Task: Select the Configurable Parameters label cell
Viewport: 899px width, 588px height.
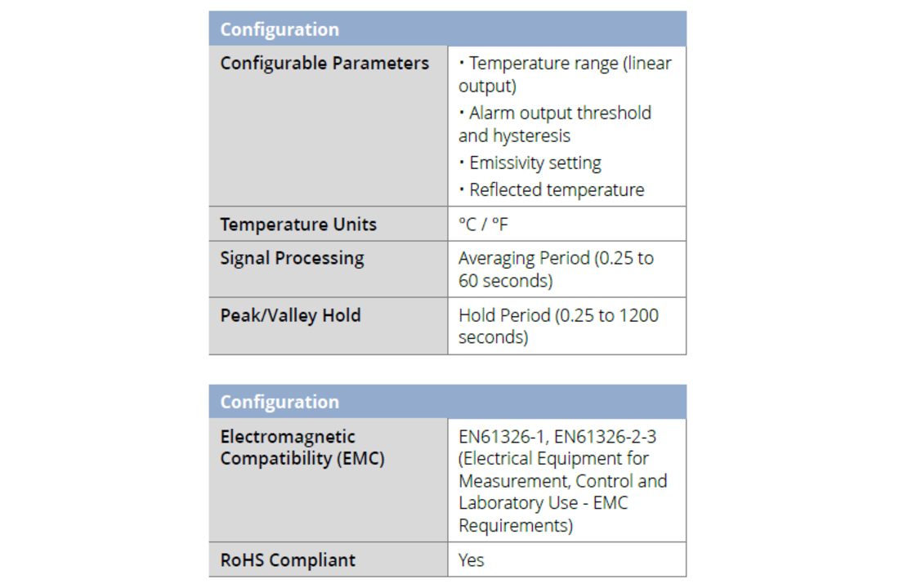Action: tap(328, 126)
